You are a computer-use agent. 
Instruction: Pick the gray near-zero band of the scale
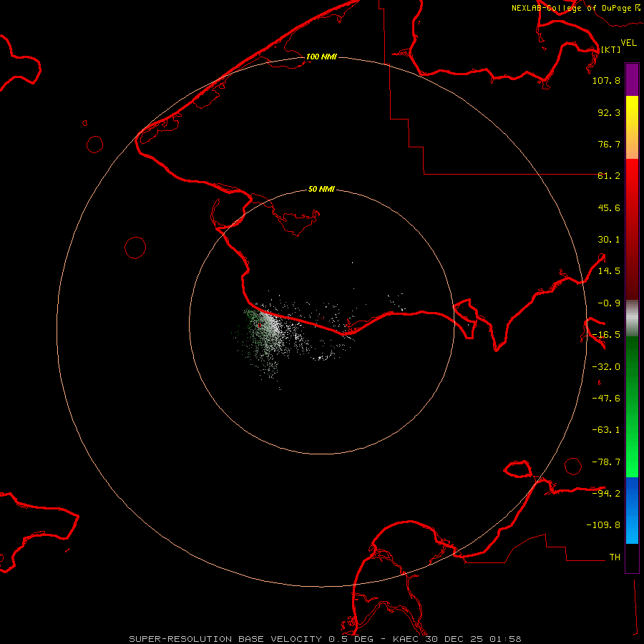(x=632, y=318)
